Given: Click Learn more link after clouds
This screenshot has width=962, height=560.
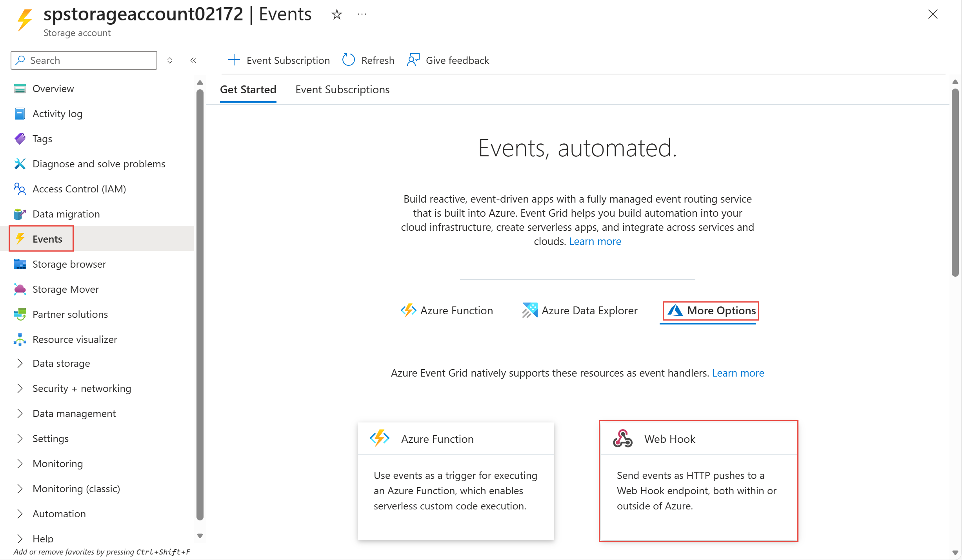Looking at the screenshot, I should coord(595,241).
